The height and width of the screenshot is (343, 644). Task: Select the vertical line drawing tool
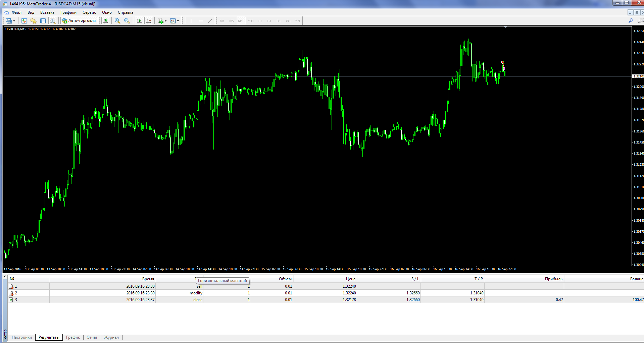[x=191, y=21]
